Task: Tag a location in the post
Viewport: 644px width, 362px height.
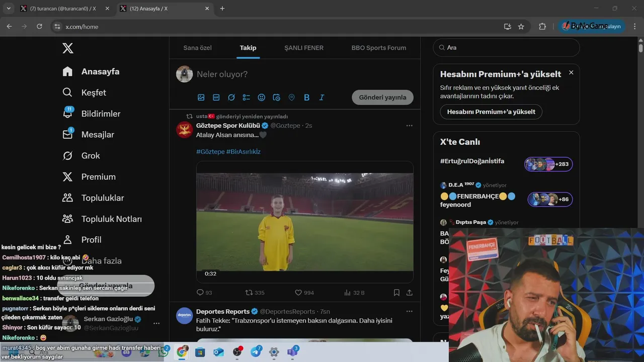Action: point(291,98)
